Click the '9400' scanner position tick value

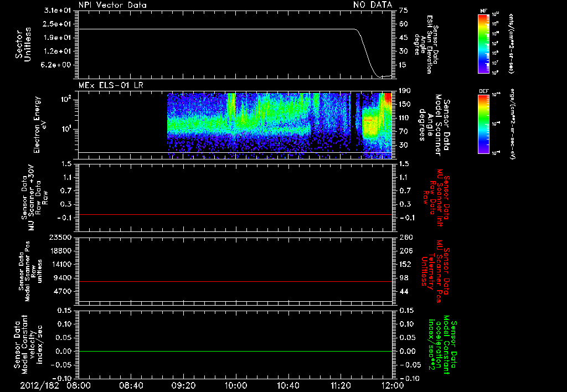(63, 278)
